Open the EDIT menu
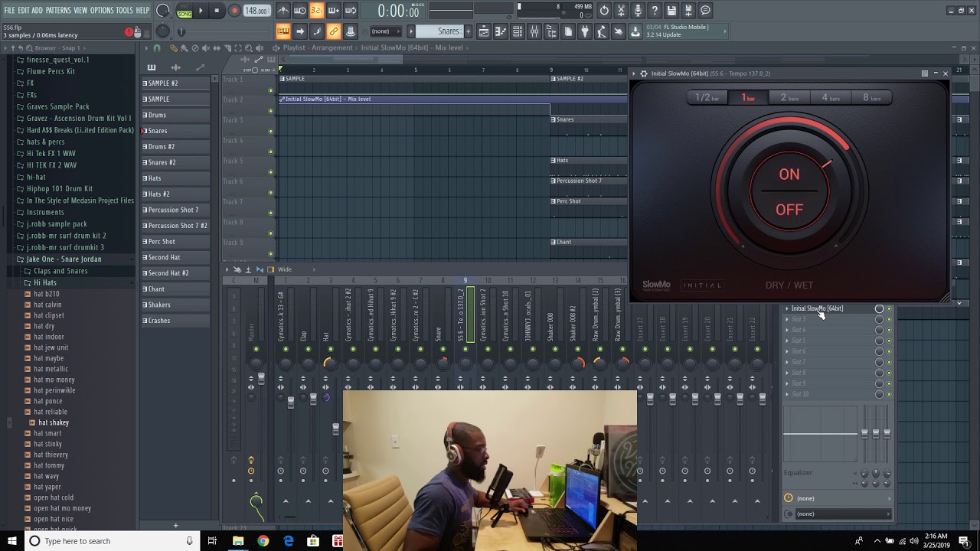The width and height of the screenshot is (980, 551). [24, 10]
